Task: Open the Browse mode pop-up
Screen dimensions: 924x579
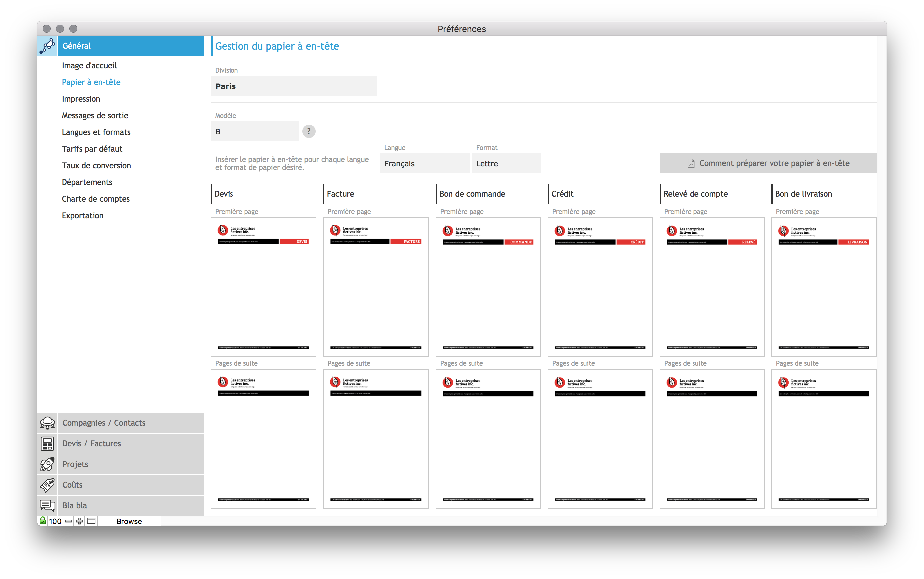Action: click(129, 521)
